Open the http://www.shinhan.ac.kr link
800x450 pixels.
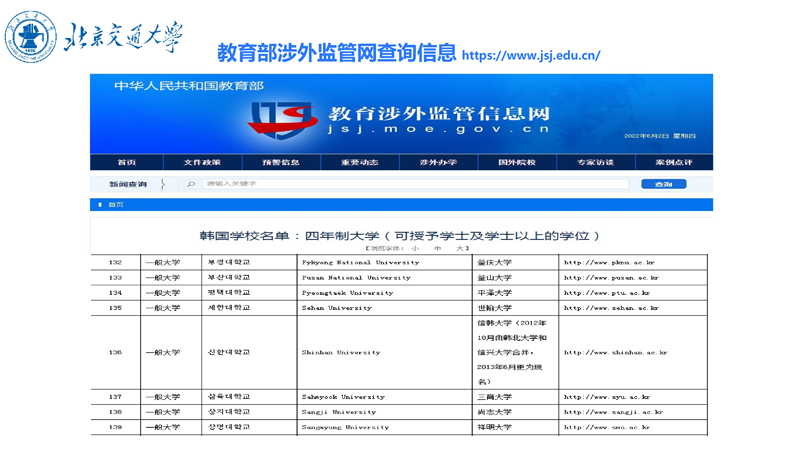615,353
